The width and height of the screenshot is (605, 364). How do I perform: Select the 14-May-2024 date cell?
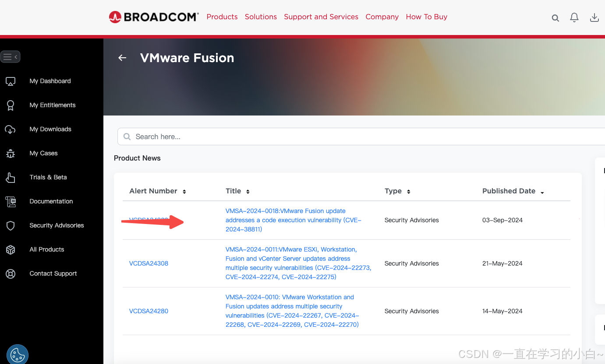point(502,311)
